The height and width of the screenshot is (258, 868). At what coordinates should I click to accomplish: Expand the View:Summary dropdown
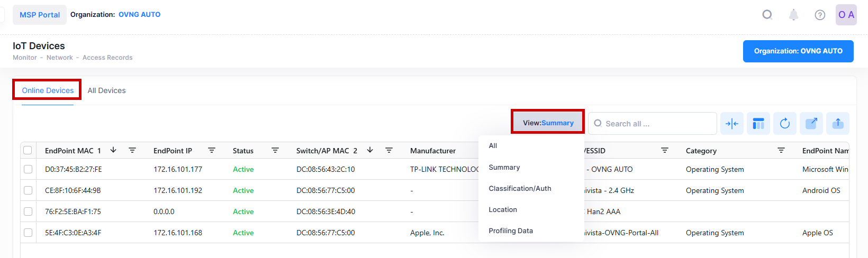pyautogui.click(x=548, y=123)
